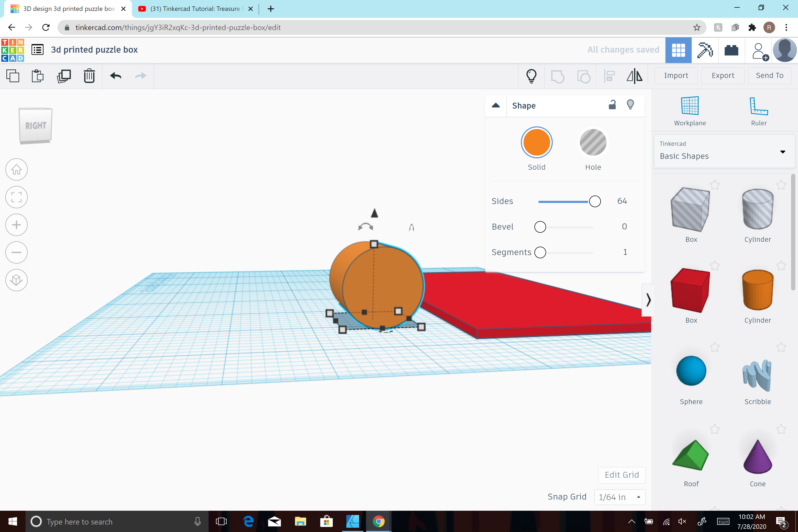Open the Blocks pickaxe mode

705,50
